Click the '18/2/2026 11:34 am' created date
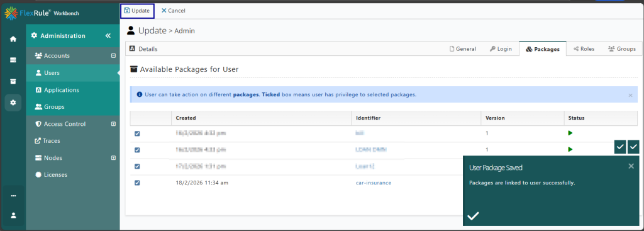The width and height of the screenshot is (644, 231). [202, 183]
